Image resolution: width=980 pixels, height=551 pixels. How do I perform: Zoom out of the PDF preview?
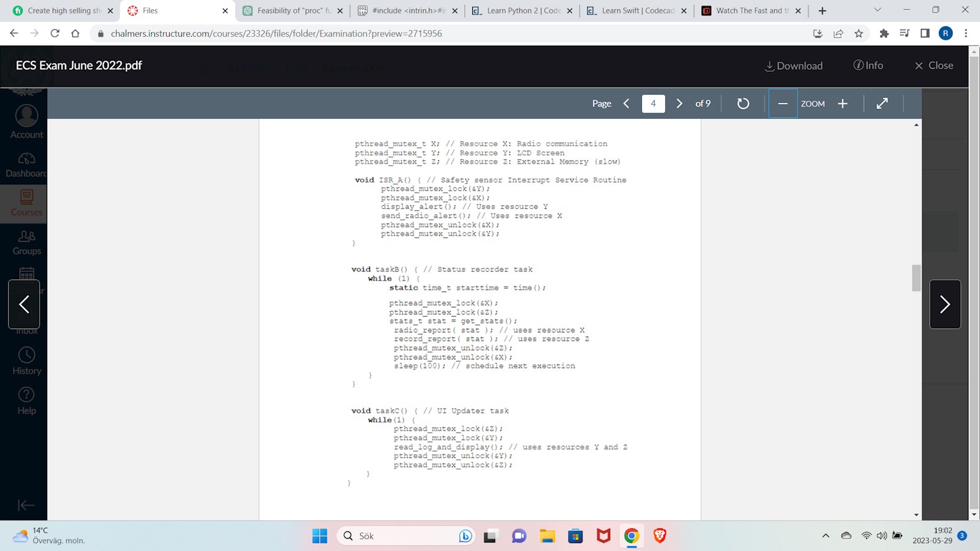pyautogui.click(x=782, y=103)
